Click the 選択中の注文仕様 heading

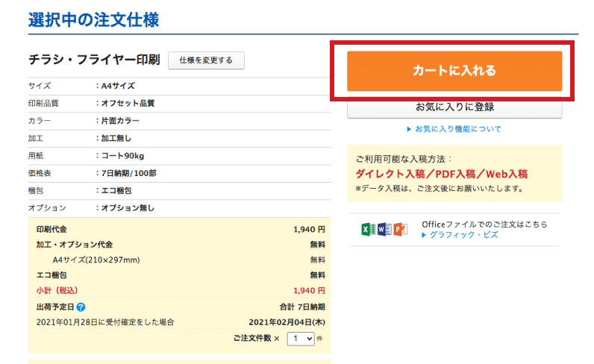[x=93, y=19]
